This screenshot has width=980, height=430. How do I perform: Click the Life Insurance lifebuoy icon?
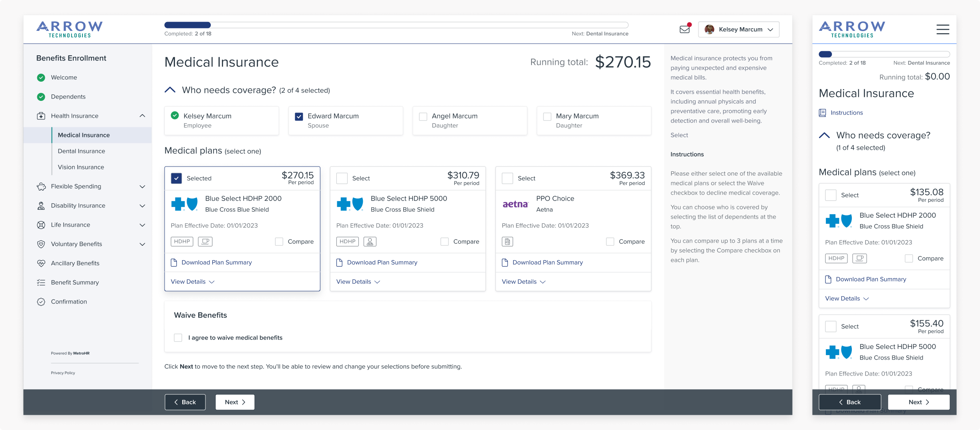pos(41,225)
